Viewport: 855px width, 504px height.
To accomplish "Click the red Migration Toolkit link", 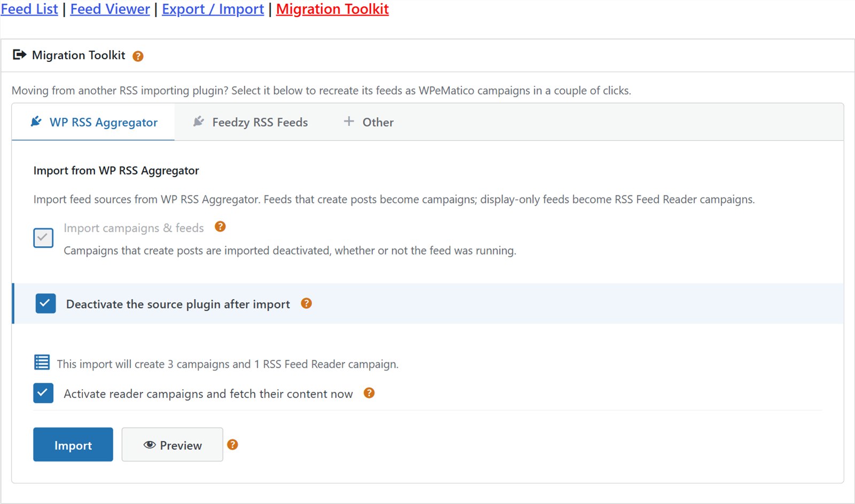I will 332,9.
